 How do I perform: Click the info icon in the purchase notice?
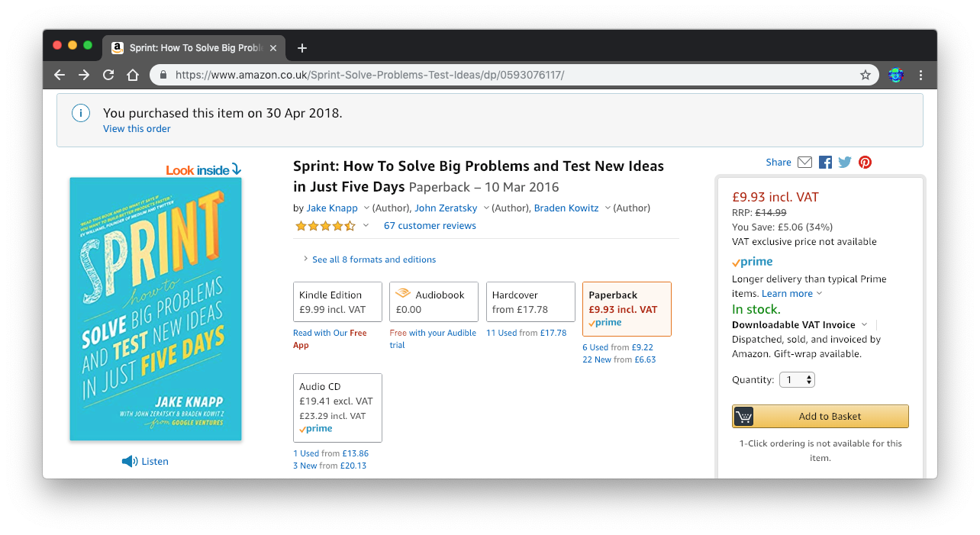click(x=81, y=113)
